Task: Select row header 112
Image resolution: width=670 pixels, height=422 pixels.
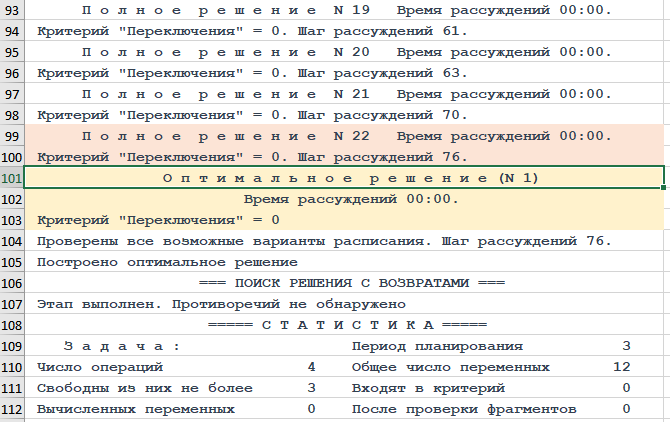Action: [x=11, y=409]
